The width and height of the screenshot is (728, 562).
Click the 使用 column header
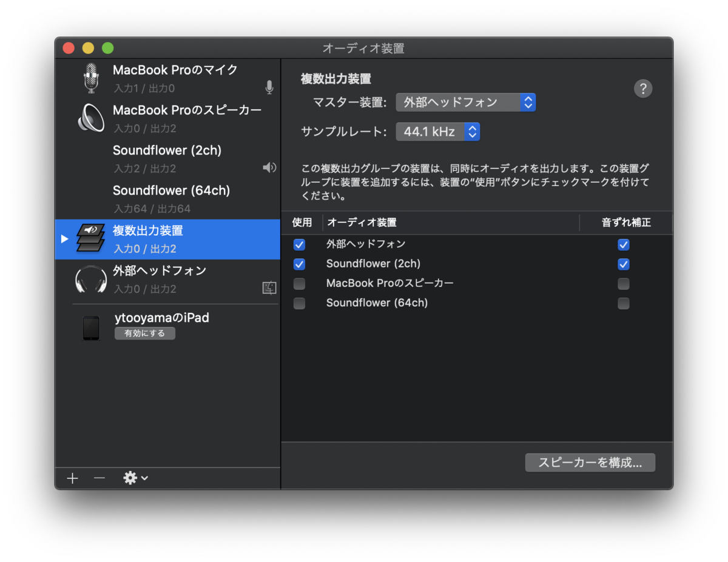(302, 222)
